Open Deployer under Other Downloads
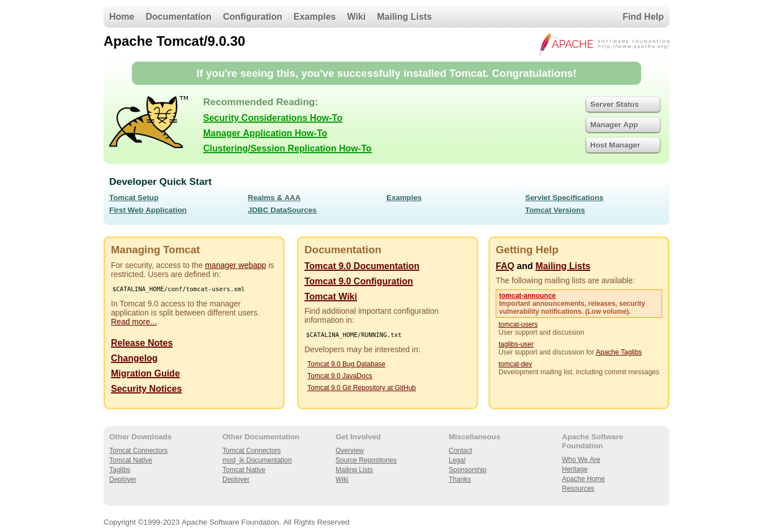 pyautogui.click(x=123, y=479)
